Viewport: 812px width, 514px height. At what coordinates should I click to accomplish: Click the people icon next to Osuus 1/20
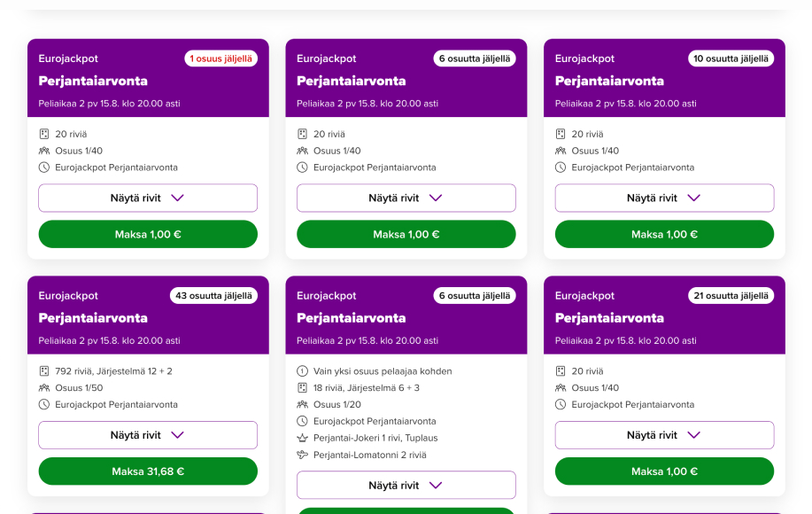tap(304, 405)
